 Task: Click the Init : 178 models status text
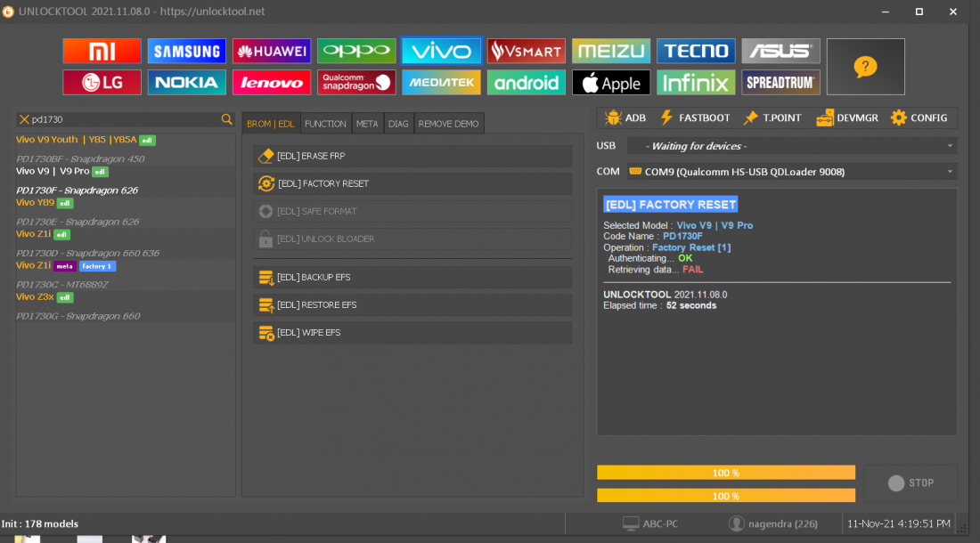pyautogui.click(x=40, y=524)
